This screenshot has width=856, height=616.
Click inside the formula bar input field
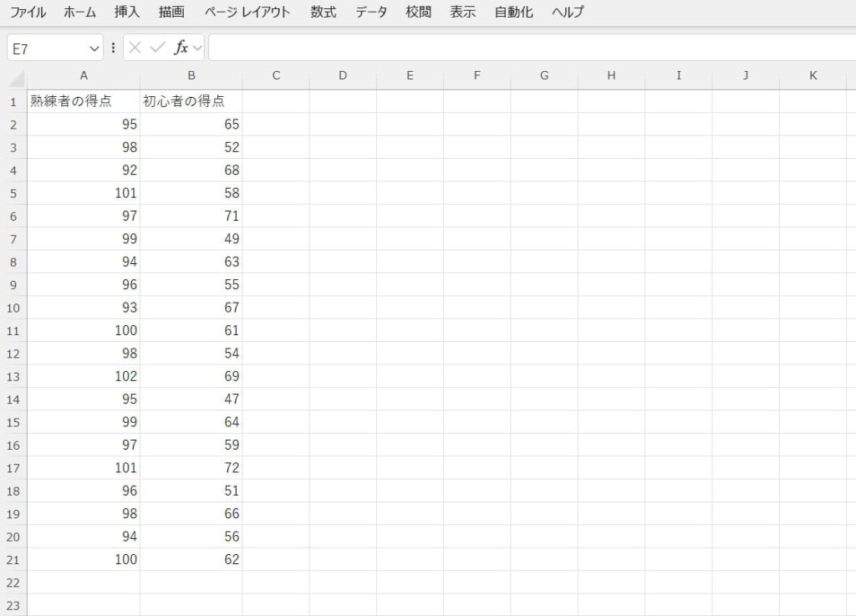pyautogui.click(x=527, y=48)
